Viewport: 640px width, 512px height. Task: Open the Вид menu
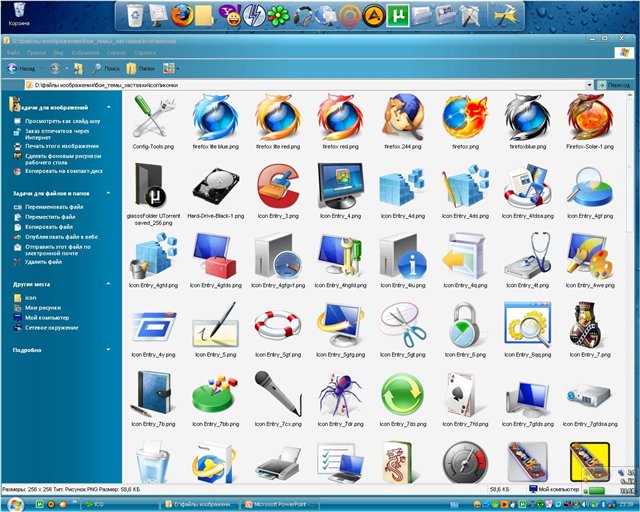pyautogui.click(x=58, y=53)
